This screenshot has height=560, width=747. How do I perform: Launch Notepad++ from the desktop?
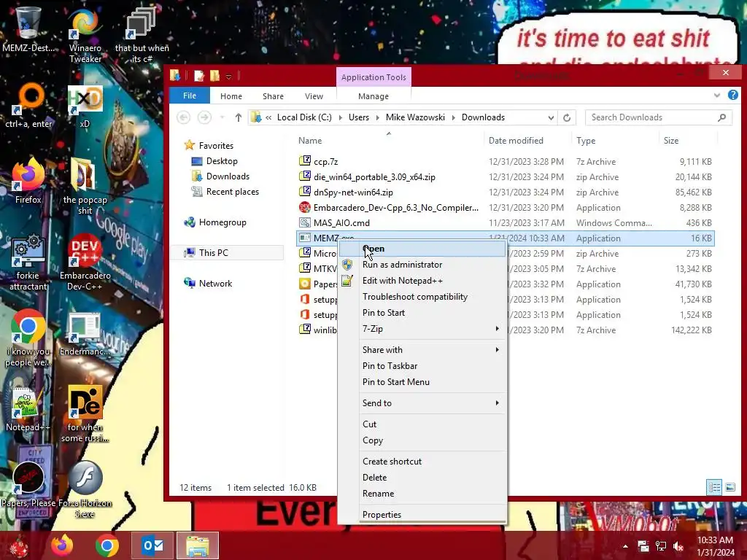pyautogui.click(x=28, y=408)
